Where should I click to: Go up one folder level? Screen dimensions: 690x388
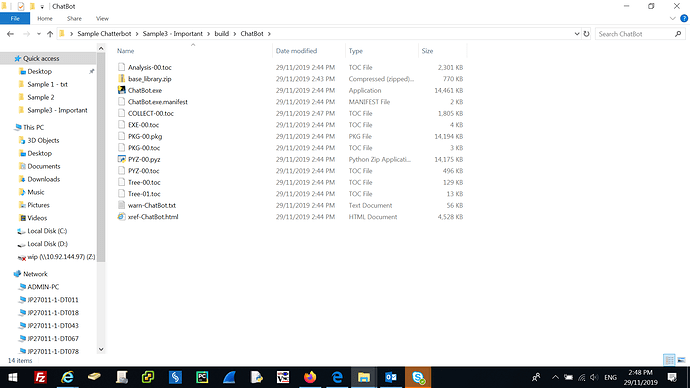[50, 34]
